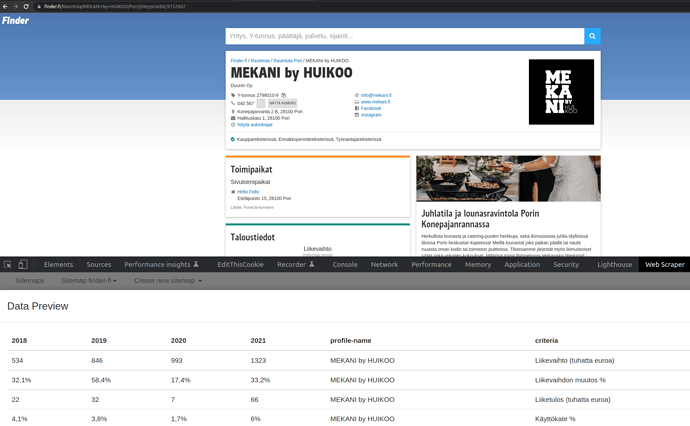Click the 2020 column header
The image size is (690, 426).
[x=179, y=341]
